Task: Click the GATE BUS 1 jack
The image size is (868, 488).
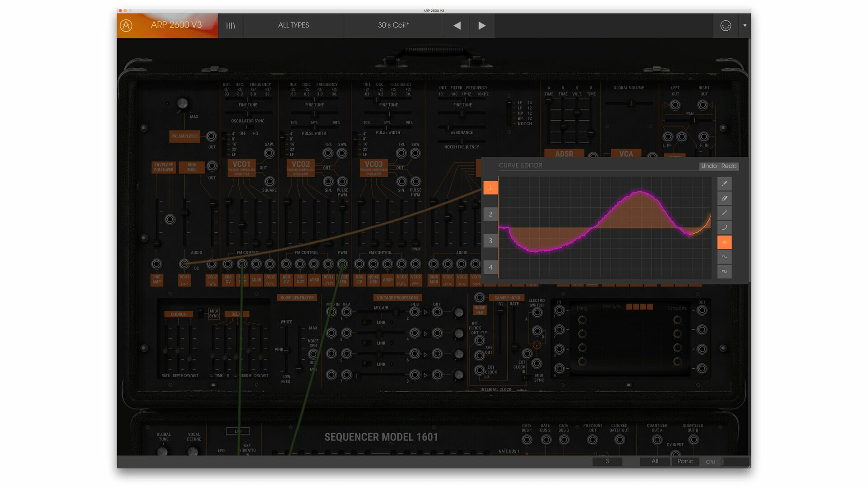Action: (527, 440)
